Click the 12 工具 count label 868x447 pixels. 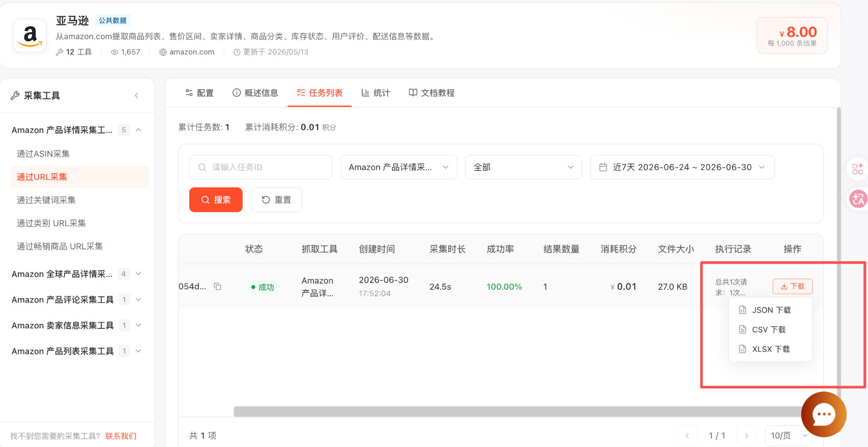(x=74, y=52)
